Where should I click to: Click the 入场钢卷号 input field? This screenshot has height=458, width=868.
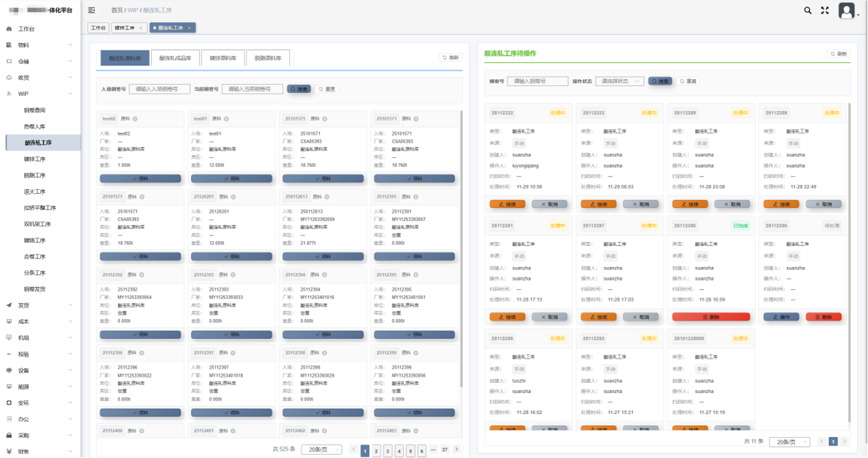[x=159, y=89]
